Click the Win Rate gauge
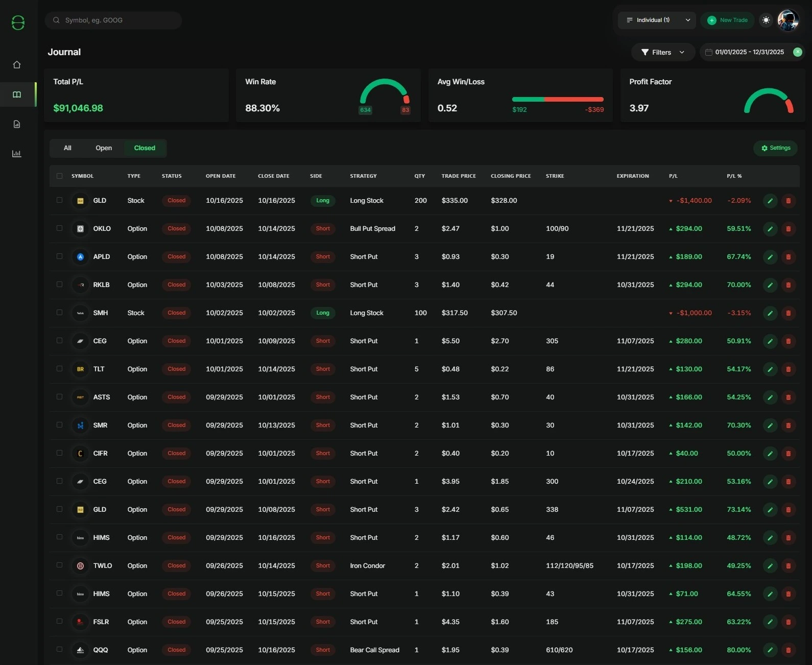The height and width of the screenshot is (665, 812). coord(385,92)
